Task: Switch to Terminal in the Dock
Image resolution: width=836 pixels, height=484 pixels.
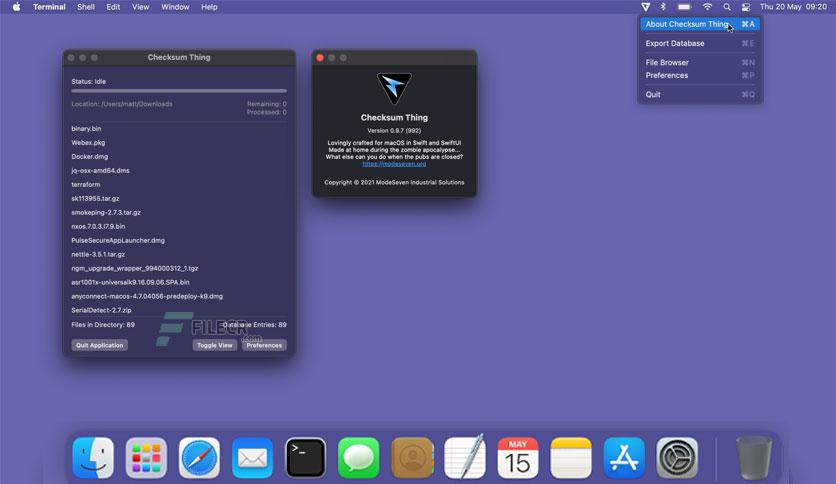Action: [x=306, y=457]
